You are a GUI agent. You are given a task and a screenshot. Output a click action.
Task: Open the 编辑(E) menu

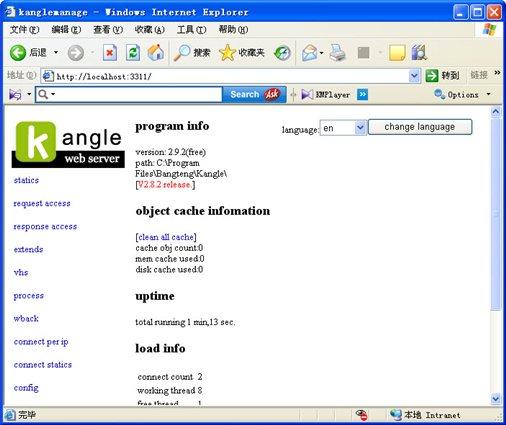click(66, 30)
